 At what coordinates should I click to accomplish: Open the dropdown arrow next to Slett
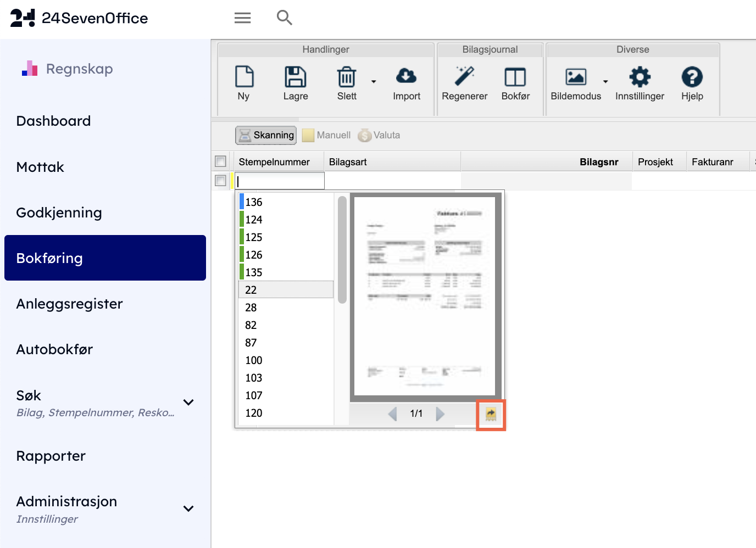tap(374, 82)
